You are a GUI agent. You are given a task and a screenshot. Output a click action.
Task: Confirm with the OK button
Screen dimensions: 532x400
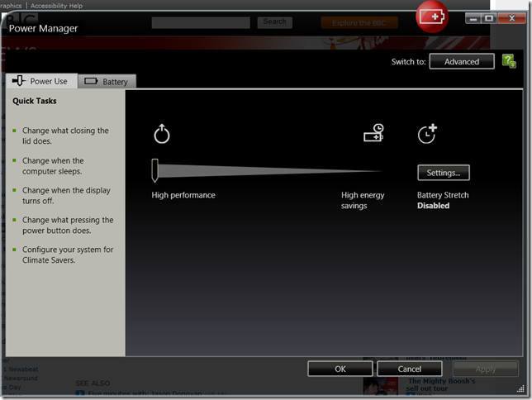tap(340, 369)
